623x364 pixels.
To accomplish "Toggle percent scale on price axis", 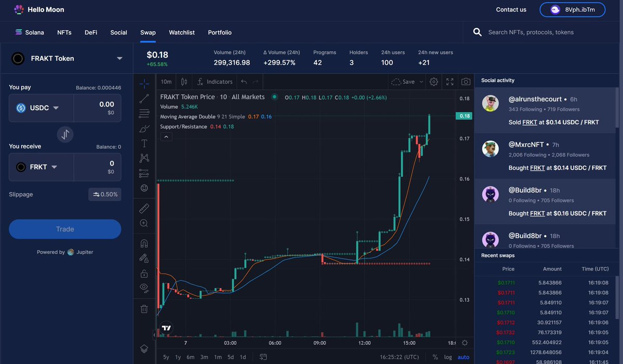I will click(435, 357).
